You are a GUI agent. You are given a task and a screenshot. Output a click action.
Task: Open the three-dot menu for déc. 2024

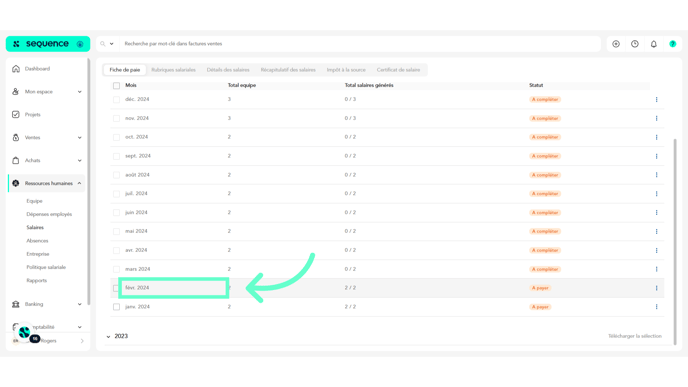(656, 100)
